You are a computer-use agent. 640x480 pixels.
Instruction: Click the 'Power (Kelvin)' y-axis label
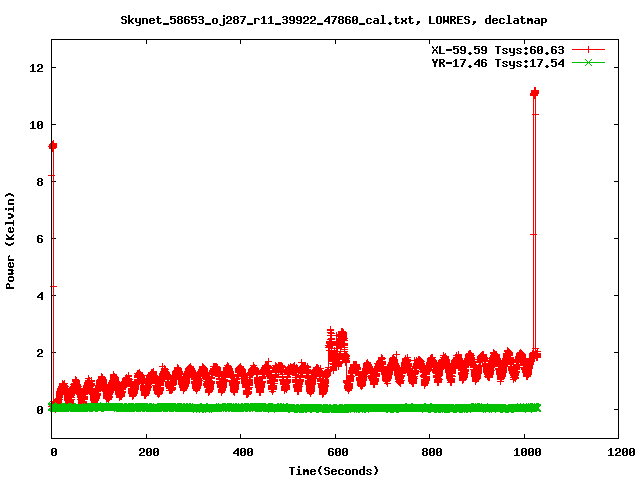click(x=10, y=241)
